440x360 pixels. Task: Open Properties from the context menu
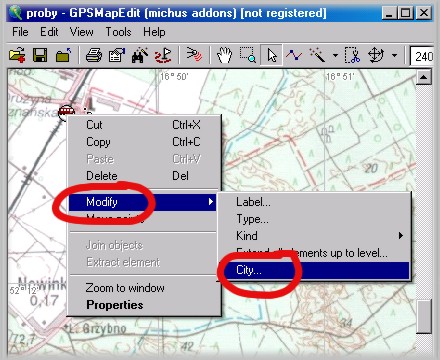click(x=144, y=305)
